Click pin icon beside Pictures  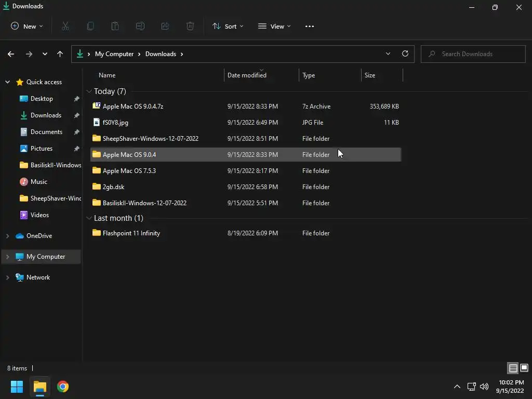tap(77, 149)
